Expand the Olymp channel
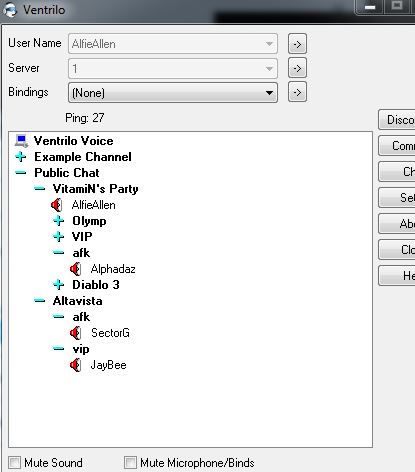Viewport: 415px width, 472px height. point(59,221)
